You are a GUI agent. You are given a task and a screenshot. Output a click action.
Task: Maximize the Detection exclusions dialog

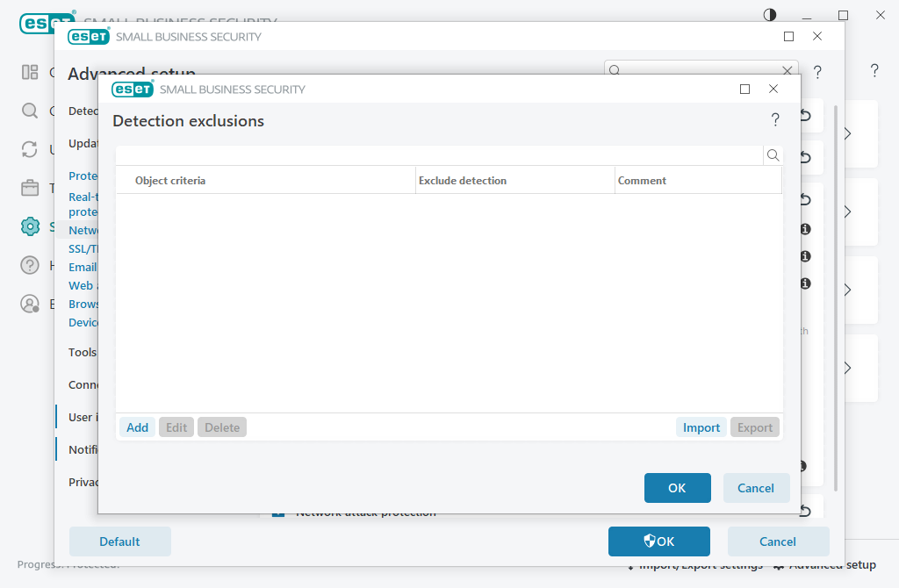coord(744,89)
